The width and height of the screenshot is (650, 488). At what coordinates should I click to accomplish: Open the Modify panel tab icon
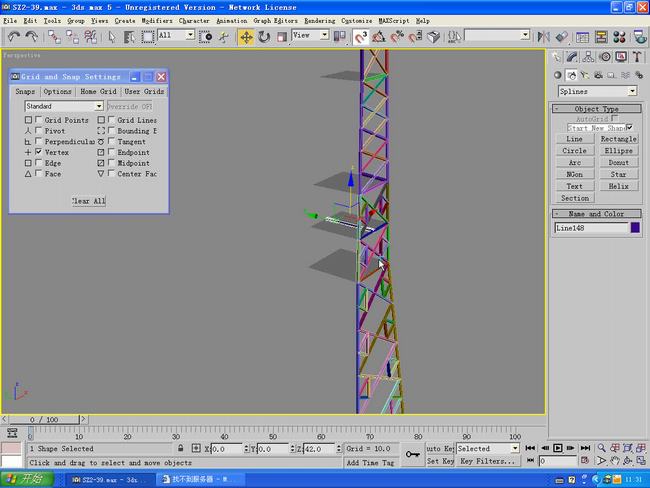coord(572,57)
